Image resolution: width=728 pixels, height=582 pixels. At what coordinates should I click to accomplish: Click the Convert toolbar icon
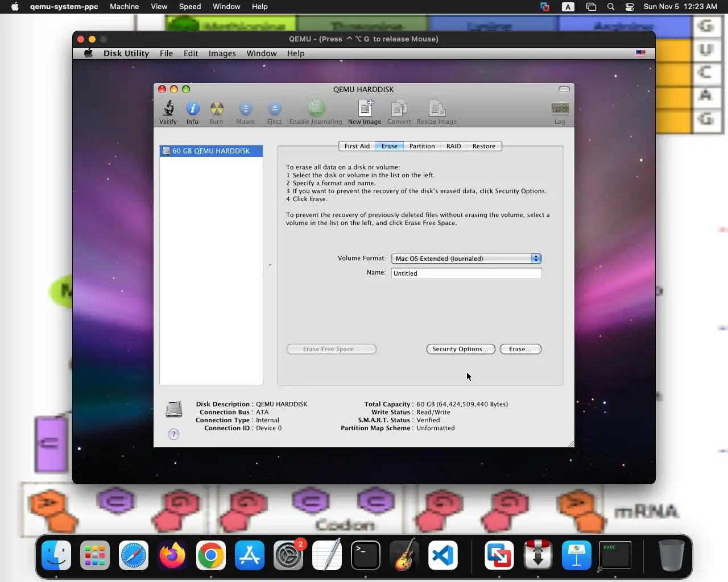coord(399,112)
